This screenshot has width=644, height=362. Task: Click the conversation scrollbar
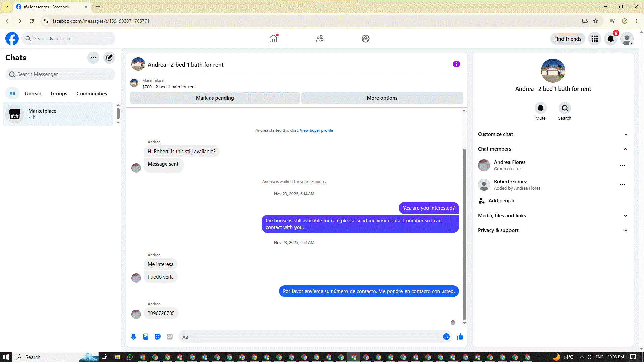pos(464,235)
